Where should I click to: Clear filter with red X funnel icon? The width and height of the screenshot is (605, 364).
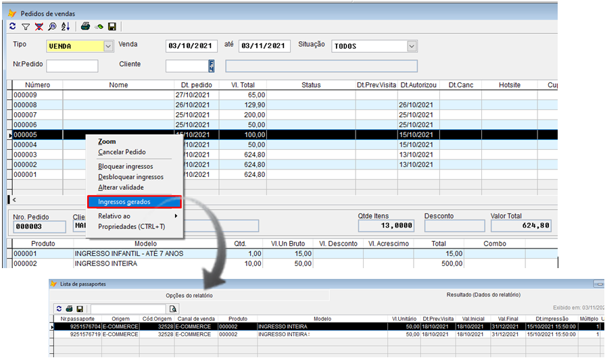click(x=39, y=27)
